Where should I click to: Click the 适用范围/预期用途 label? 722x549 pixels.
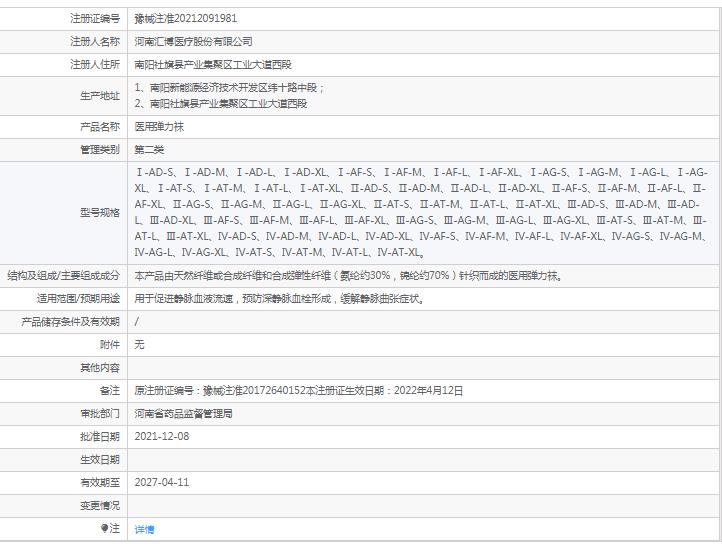point(78,299)
